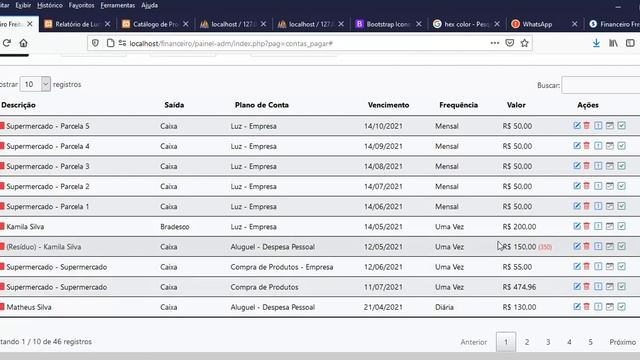This screenshot has height=360, width=640.
Task: Delete the Supermercado - Parcela 2 entry
Action: (587, 186)
